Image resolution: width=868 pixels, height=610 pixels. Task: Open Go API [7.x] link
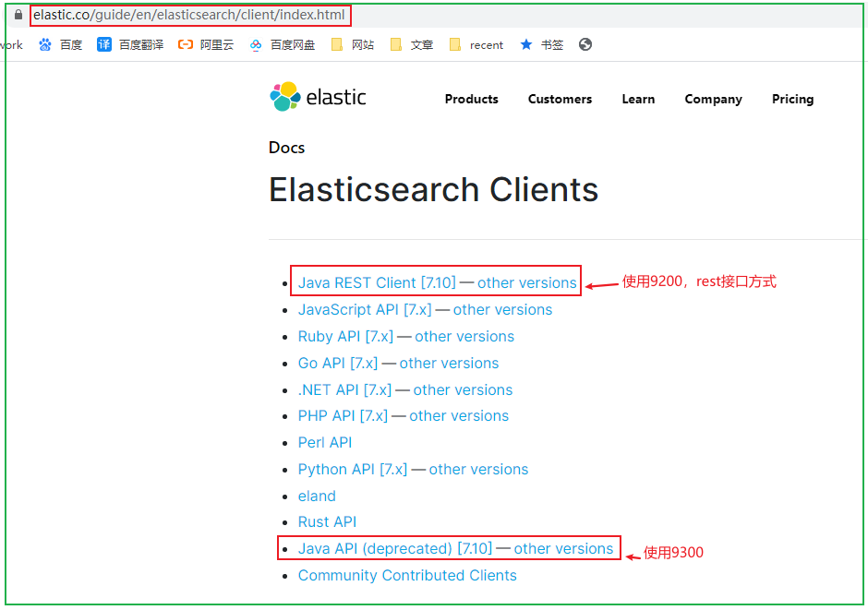338,363
